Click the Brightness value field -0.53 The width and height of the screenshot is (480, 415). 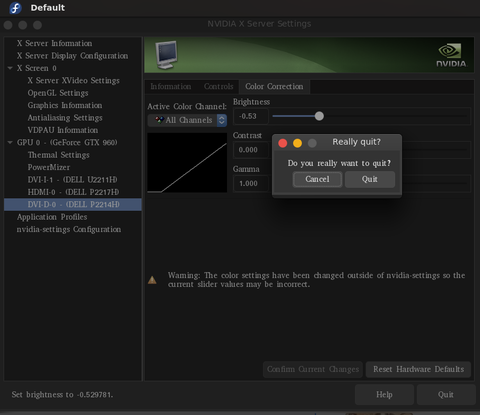click(x=251, y=116)
